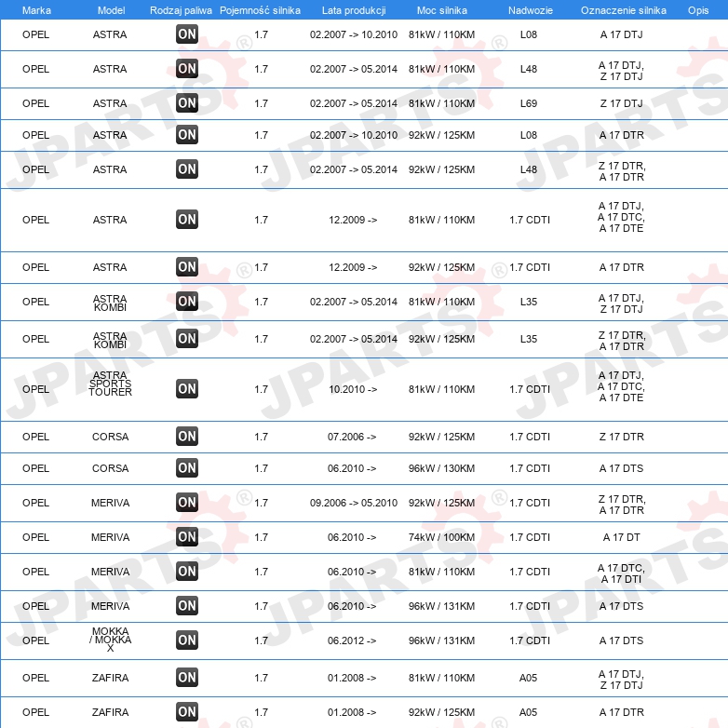
Task: Click the ON fuel icon in the Astra L48 92kW row
Action: (187, 169)
